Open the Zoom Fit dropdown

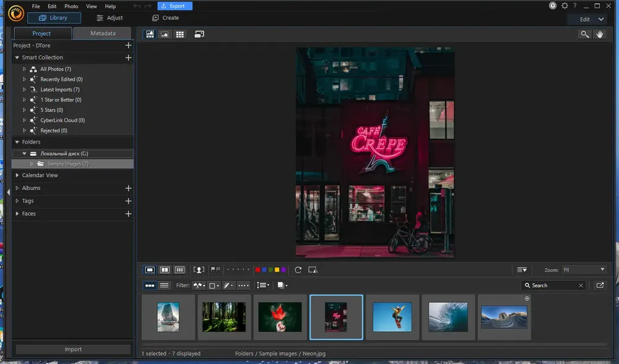click(x=584, y=270)
